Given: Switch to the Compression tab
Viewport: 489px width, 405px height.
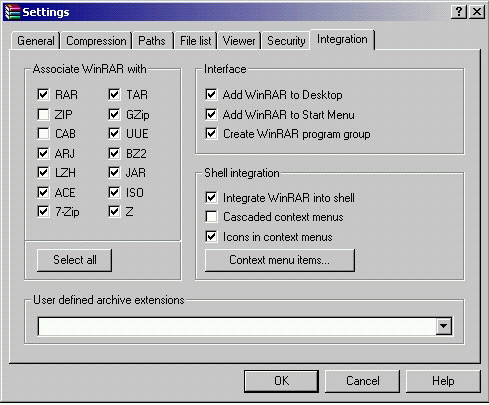Looking at the screenshot, I should point(96,41).
